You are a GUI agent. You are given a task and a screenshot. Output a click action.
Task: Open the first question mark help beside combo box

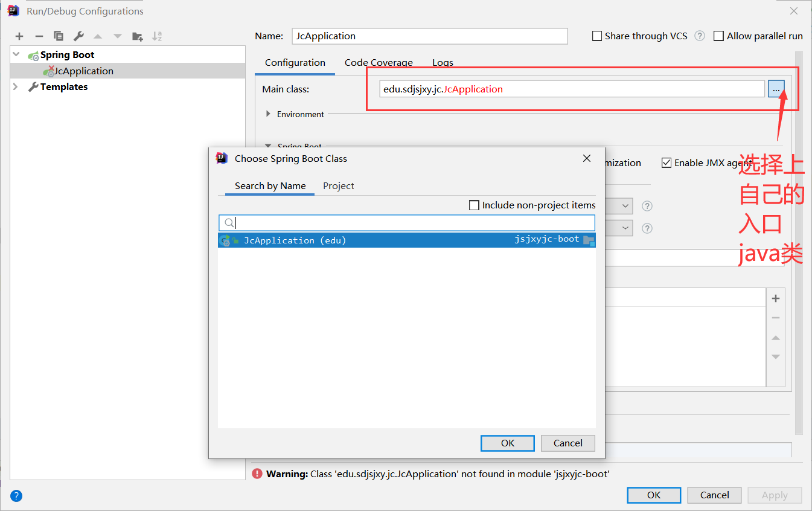tap(647, 206)
